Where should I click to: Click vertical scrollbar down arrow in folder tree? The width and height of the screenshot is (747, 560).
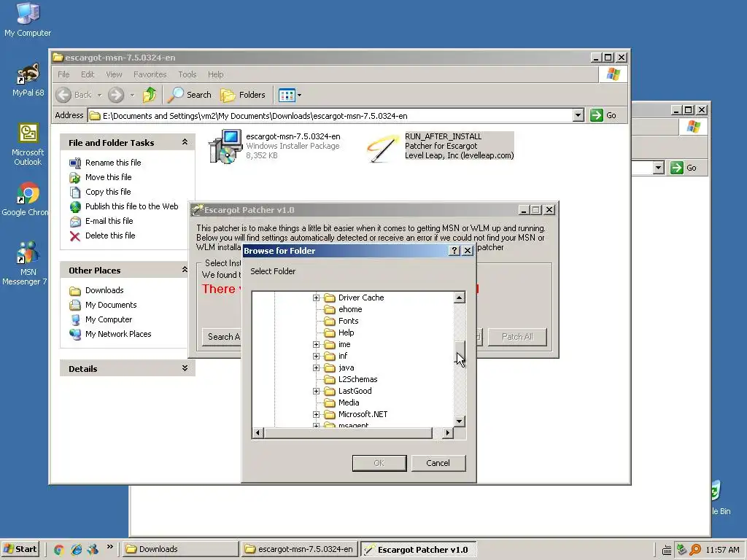459,421
